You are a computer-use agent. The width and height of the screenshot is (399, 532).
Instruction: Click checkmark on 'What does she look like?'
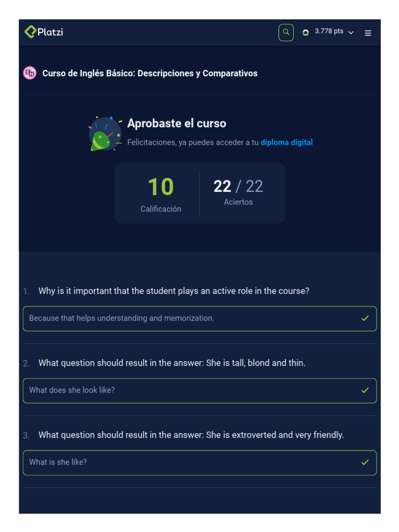point(365,390)
